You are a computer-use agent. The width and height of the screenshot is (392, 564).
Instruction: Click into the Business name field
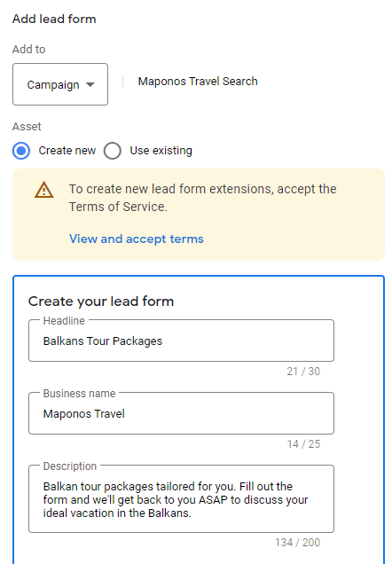tap(181, 413)
